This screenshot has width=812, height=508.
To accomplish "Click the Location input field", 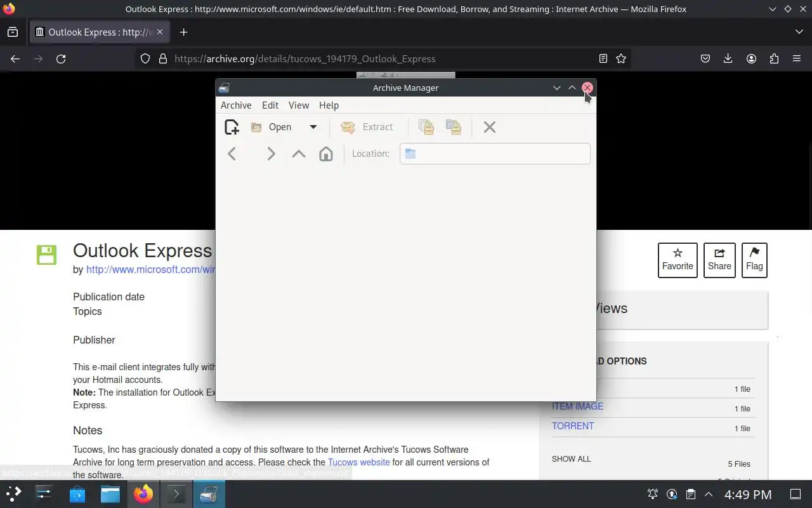I will 495,154.
